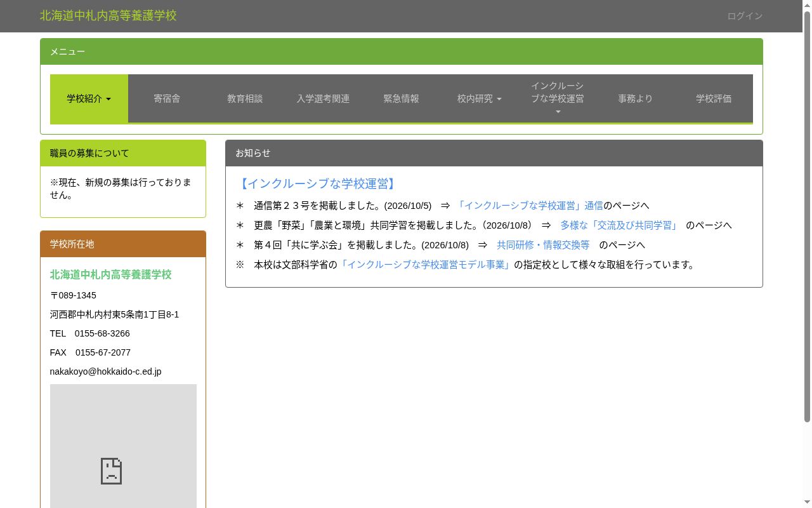Image resolution: width=812 pixels, height=508 pixels.
Task: Expand the インクルーシブな学校運営 menu
Action: coord(557,98)
